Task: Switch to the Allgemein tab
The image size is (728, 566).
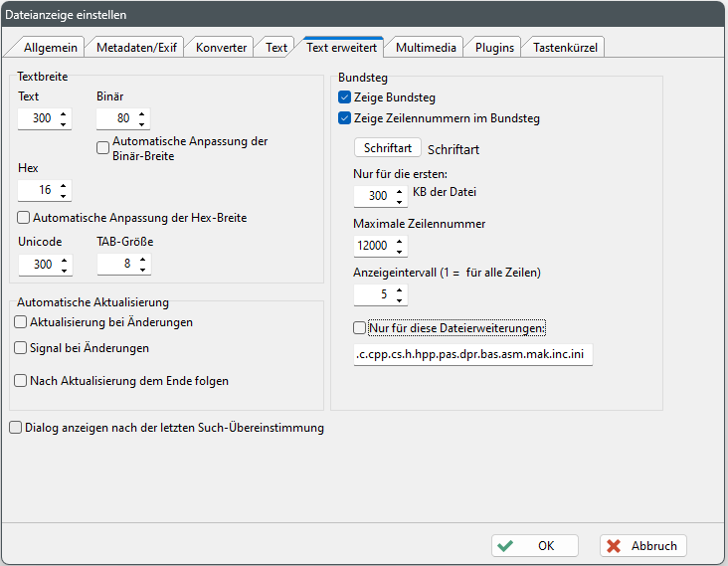Action: [x=49, y=47]
